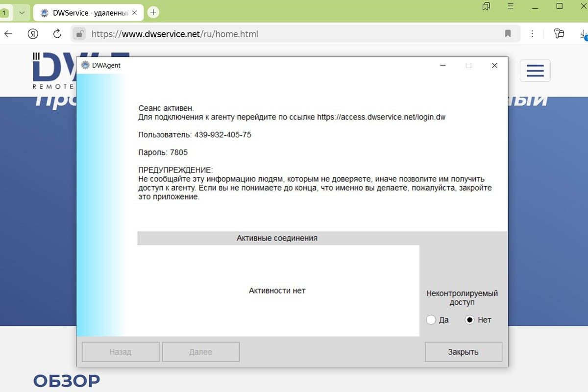The width and height of the screenshot is (588, 392).
Task: Click the address bar URL field
Action: click(x=294, y=34)
